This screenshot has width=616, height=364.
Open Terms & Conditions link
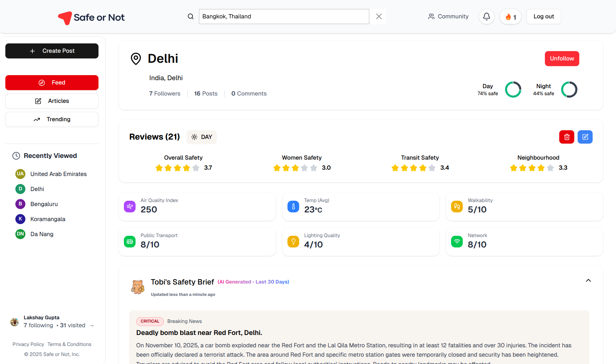pyautogui.click(x=69, y=344)
